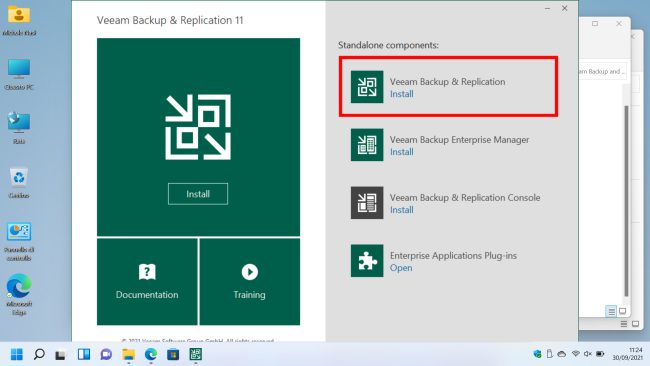The image size is (650, 366).
Task: Open Microsoft Store from the taskbar
Action: point(173,354)
